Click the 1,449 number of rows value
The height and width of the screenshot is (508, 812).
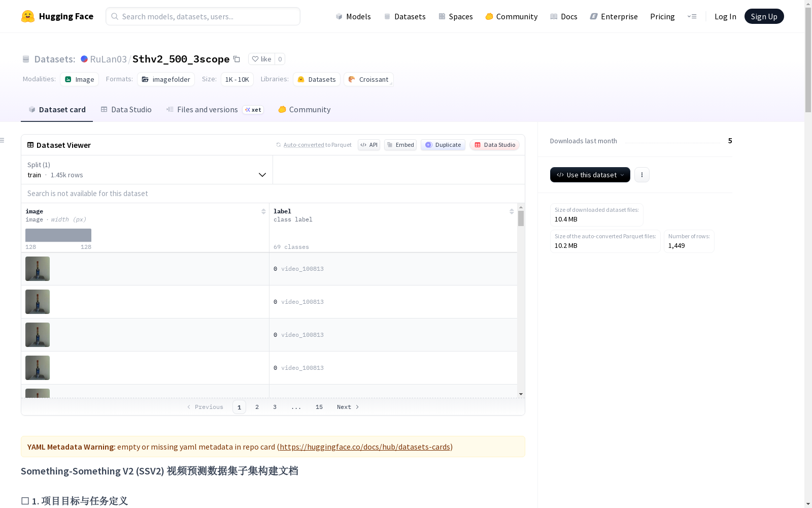[676, 245]
